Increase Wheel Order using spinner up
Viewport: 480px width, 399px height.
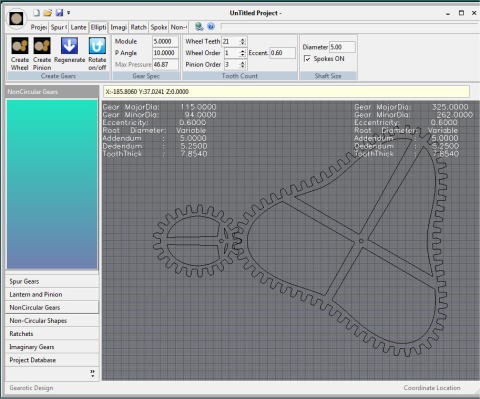243,51
